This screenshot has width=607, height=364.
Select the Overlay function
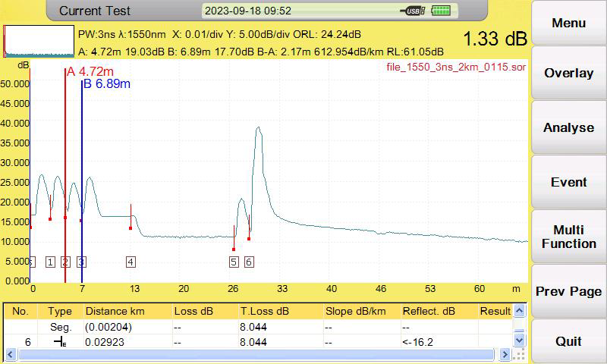568,73
